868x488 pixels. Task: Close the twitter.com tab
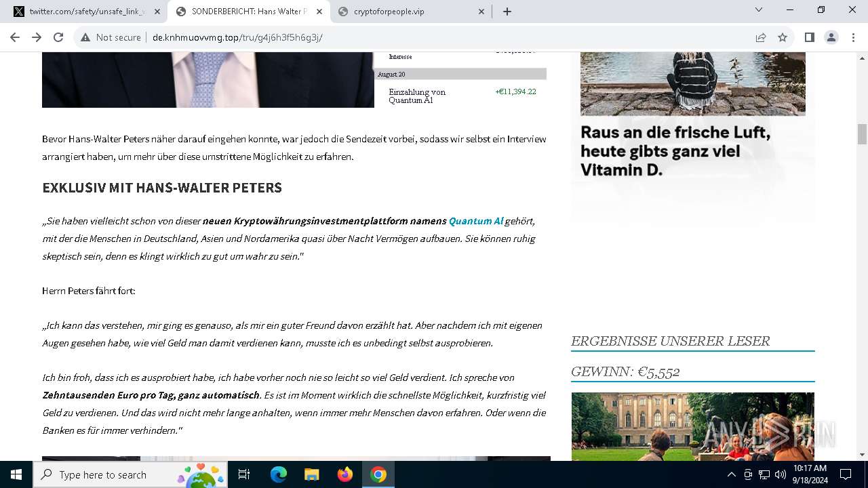click(157, 12)
